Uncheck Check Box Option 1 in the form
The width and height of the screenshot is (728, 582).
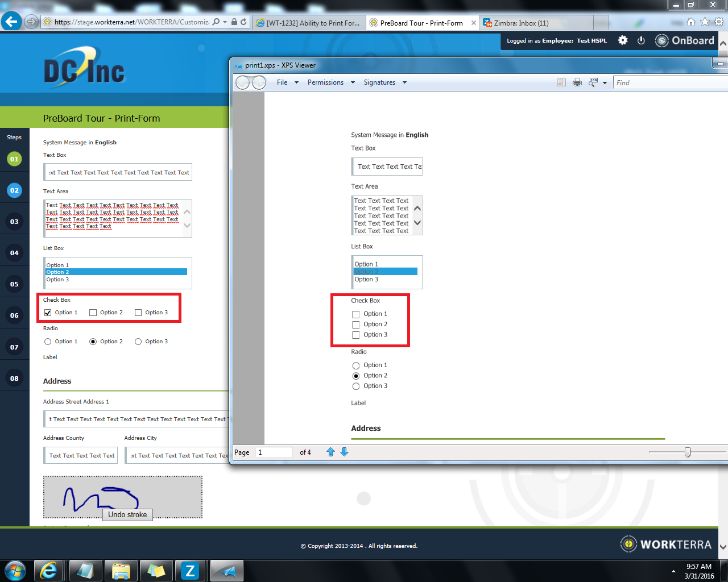[48, 313]
